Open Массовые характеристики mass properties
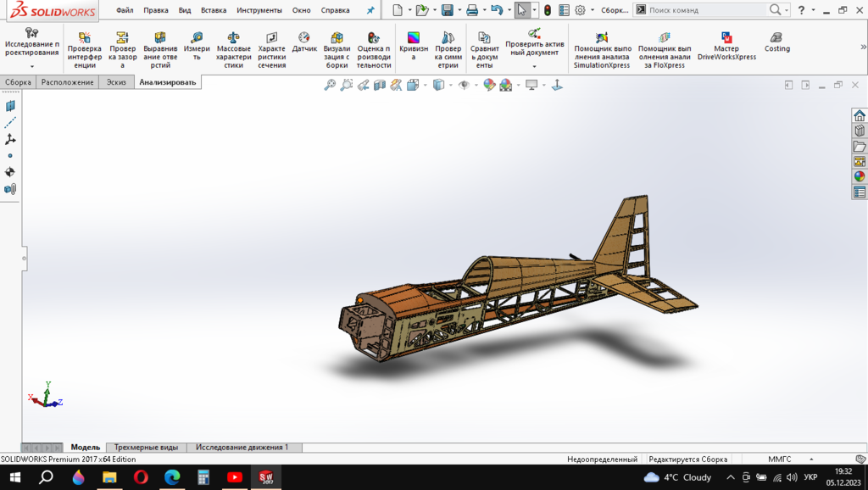Image resolution: width=868 pixels, height=490 pixels. 234,50
